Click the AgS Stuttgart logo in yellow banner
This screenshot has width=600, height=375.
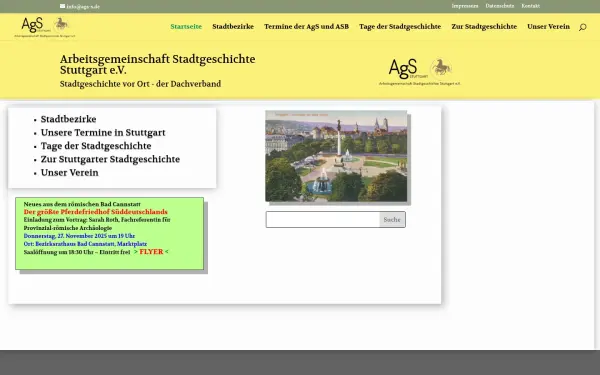pos(420,72)
